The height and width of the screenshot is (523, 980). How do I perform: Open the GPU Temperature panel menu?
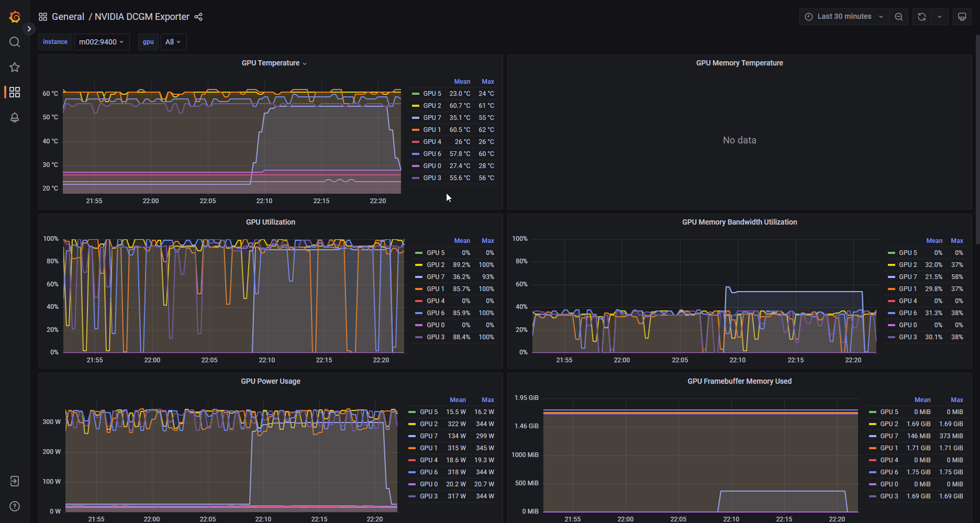274,63
